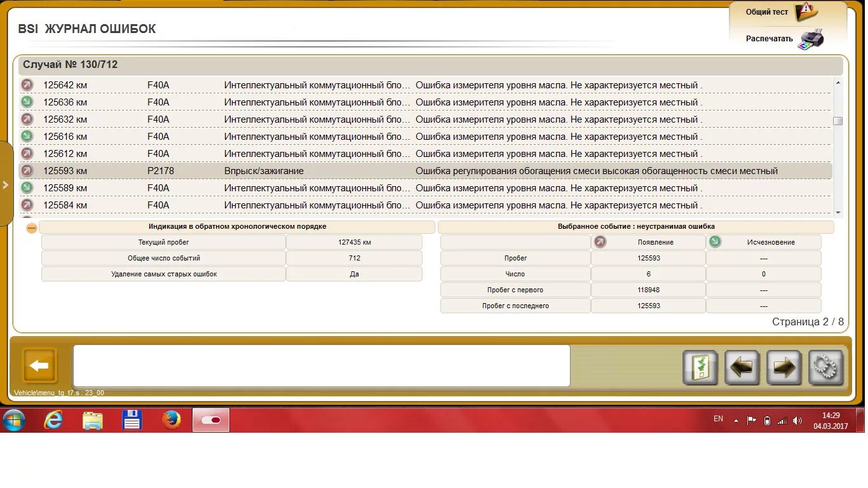Click the Удаление самых старых ошибок label
The height and width of the screenshot is (488, 868).
163,274
